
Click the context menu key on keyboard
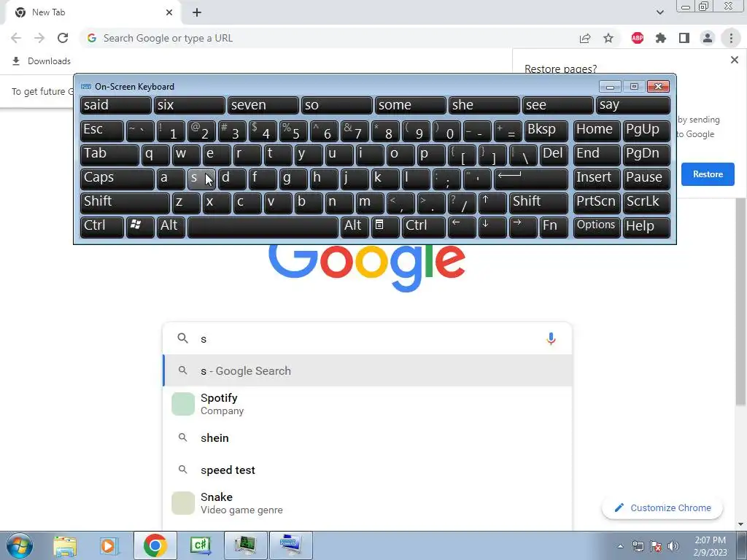(385, 226)
